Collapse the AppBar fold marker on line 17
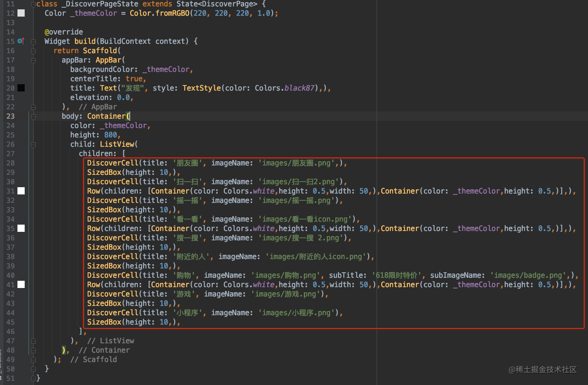The image size is (588, 385). coord(33,60)
